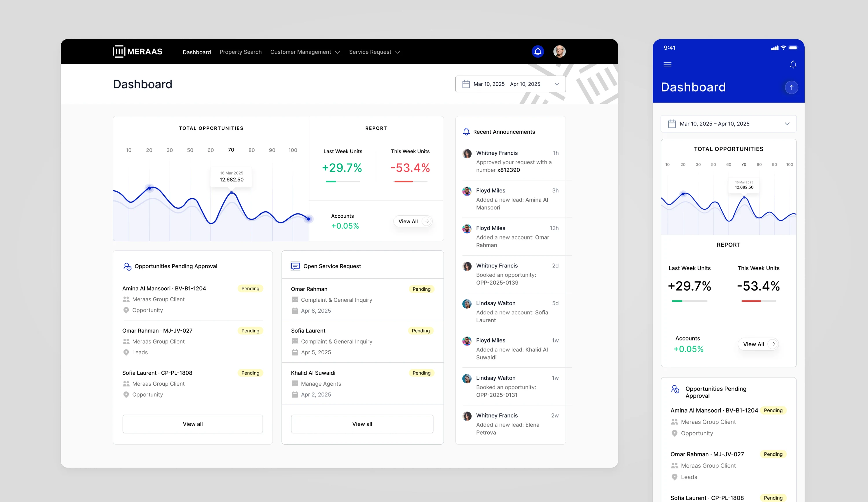Click the 16 Mar 2025 chart data point on desktop

click(x=231, y=193)
